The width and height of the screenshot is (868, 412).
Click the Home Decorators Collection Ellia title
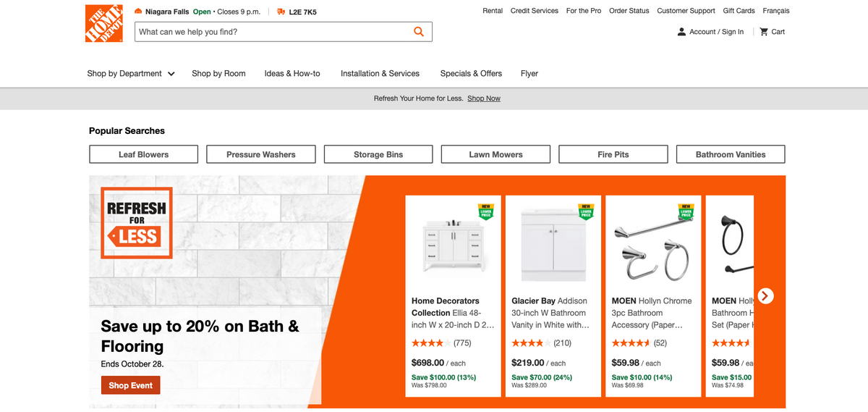[x=453, y=313]
